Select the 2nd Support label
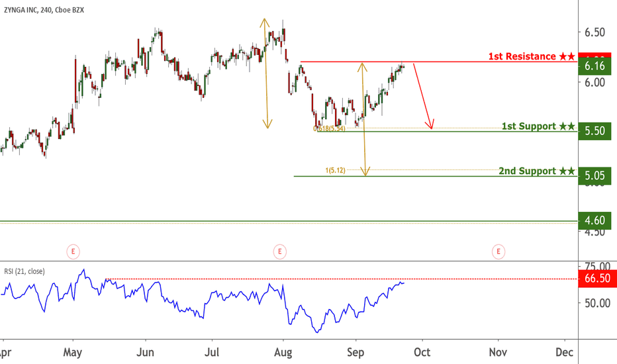Image resolution: width=617 pixels, height=364 pixels. point(537,171)
